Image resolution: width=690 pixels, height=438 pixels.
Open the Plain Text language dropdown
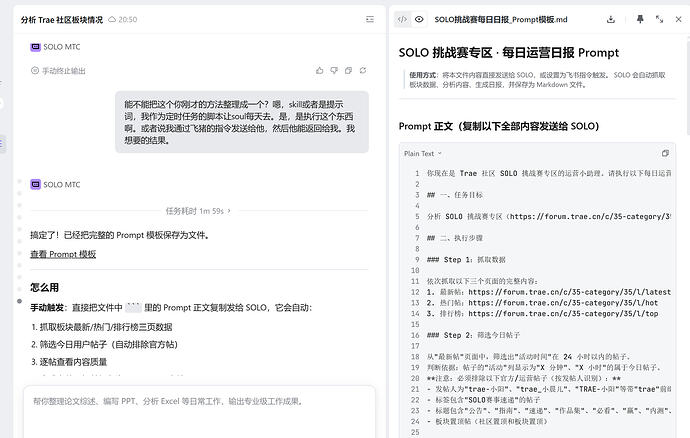point(422,154)
